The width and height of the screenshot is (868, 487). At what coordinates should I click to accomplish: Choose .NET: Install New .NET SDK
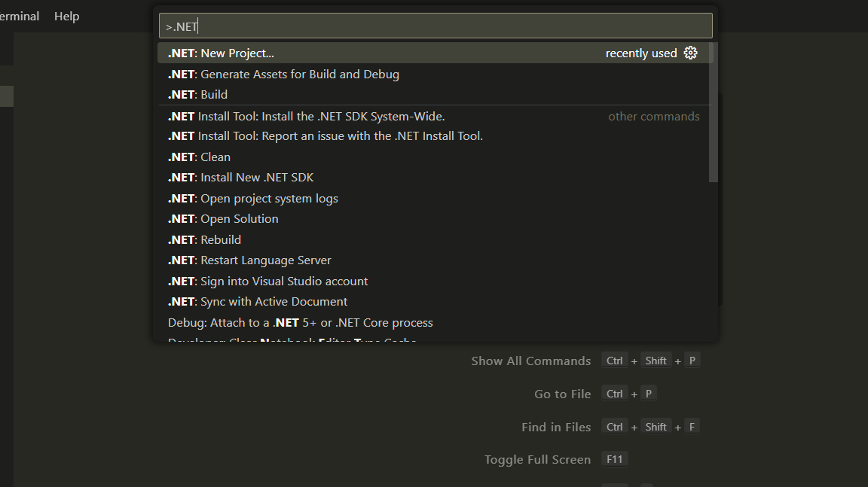pyautogui.click(x=433, y=178)
